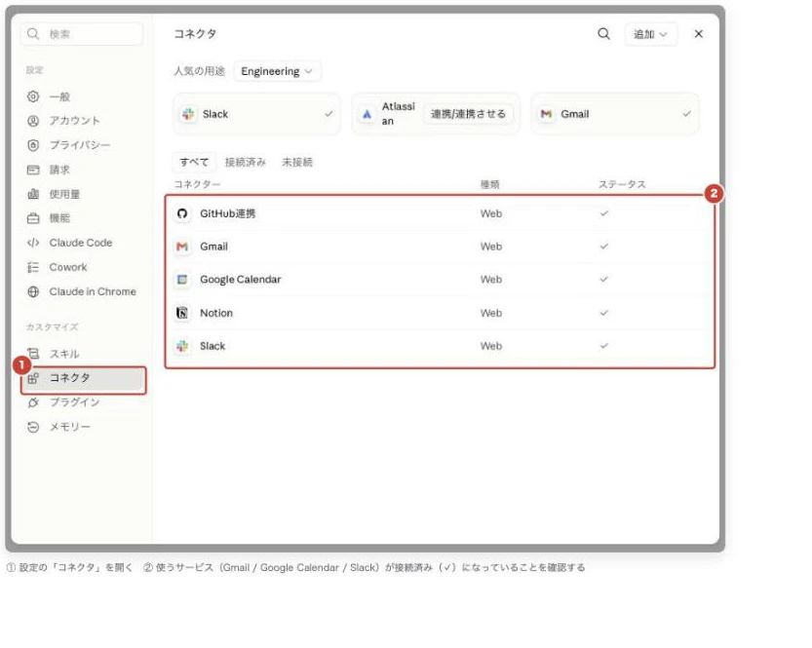812x648 pixels.
Task: Open アカウント account person icon
Action: coord(33,121)
